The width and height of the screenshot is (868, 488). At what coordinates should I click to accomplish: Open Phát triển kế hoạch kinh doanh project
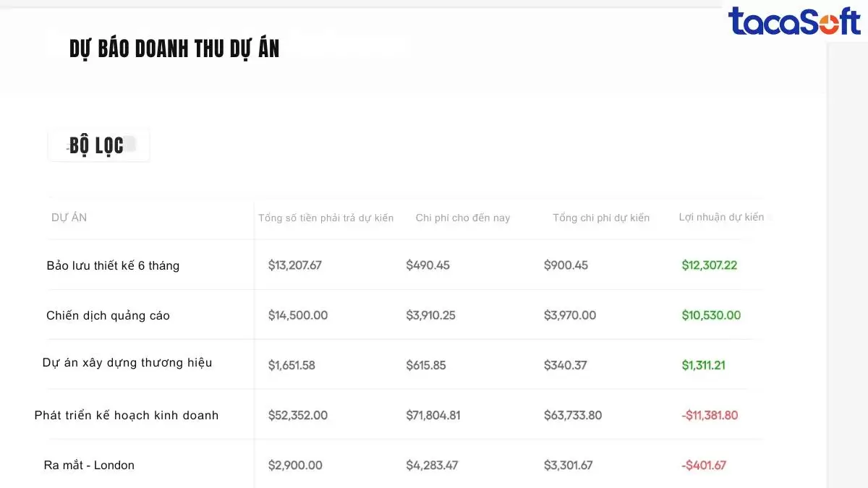127,415
